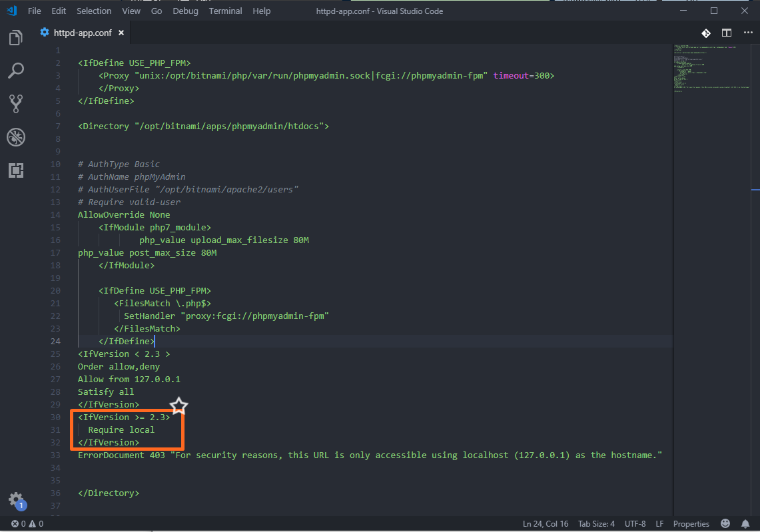Viewport: 760px width, 532px height.
Task: Click the "# AuthName phpMyAdmin" comment
Action: (131, 177)
